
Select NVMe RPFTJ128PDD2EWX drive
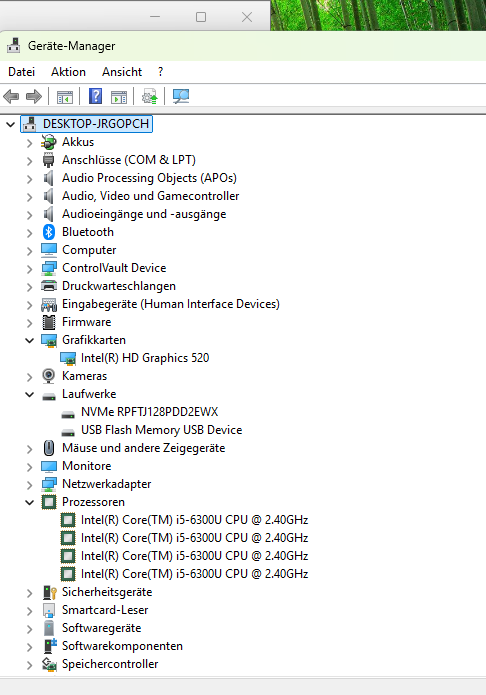point(149,412)
